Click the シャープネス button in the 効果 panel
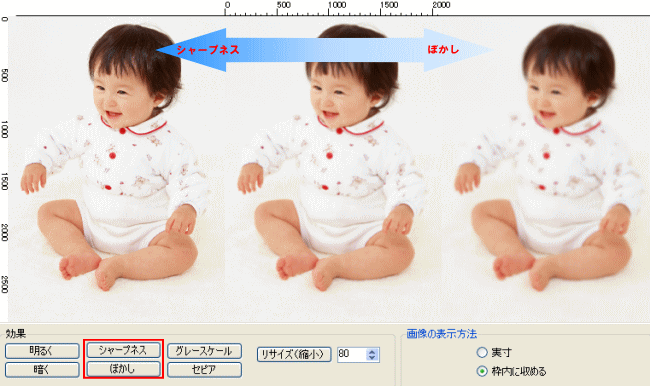The height and width of the screenshot is (386, 650). [123, 350]
